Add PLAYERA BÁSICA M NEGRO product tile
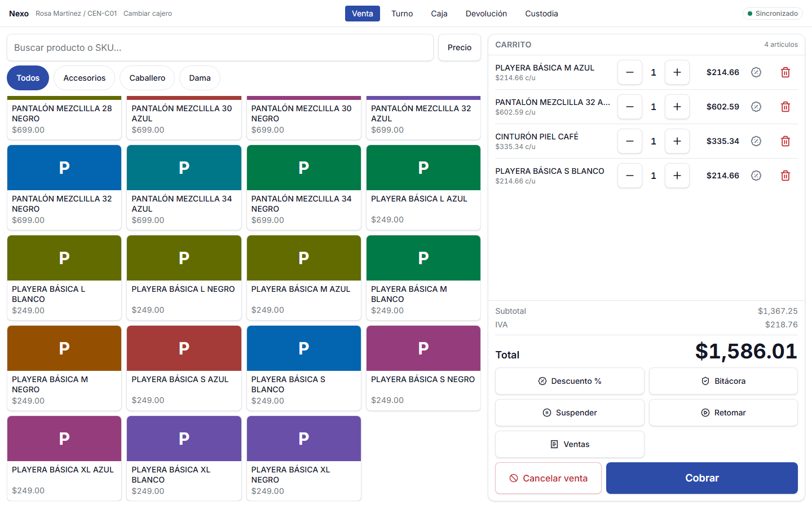812x508 pixels. click(x=64, y=368)
